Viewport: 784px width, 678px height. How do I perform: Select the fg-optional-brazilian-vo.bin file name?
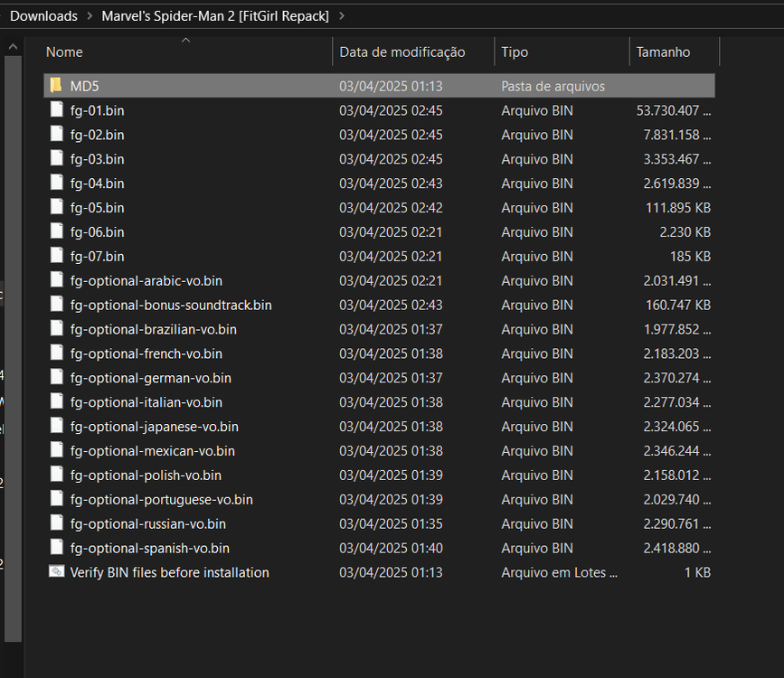point(153,330)
